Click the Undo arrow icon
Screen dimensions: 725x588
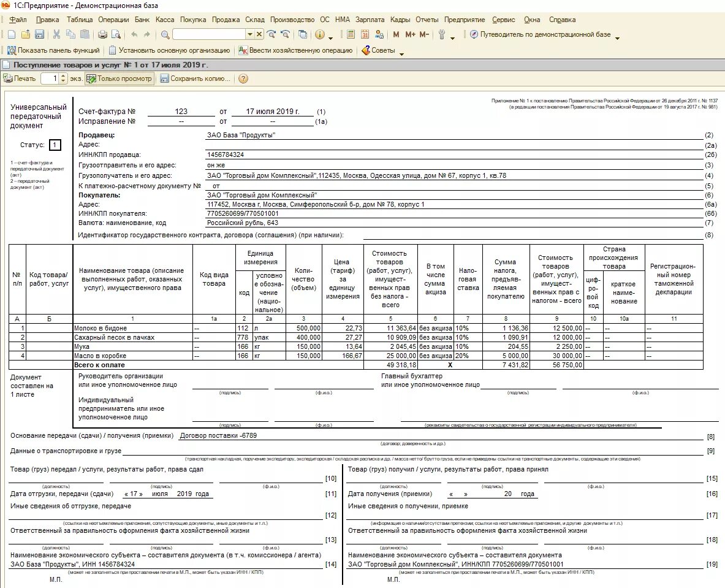[134, 34]
